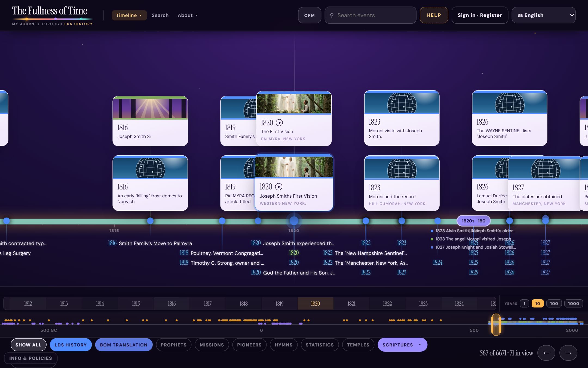Viewport: 588px width, 368px height.
Task: Open the 1826 Lemuel Durfee card
Action: coord(490,183)
